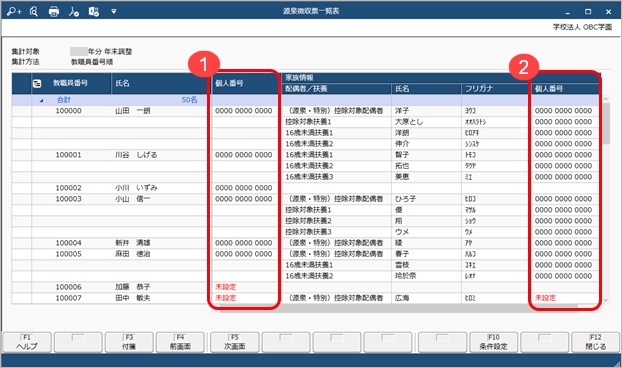The image size is (622, 368).
Task: Click the F12 閉じる button
Action: [x=595, y=342]
